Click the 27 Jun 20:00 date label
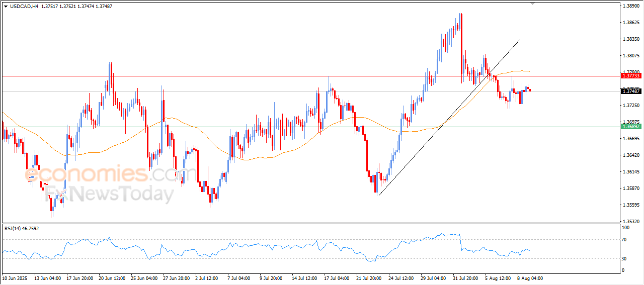This screenshot has height=285, width=644. pos(177,278)
